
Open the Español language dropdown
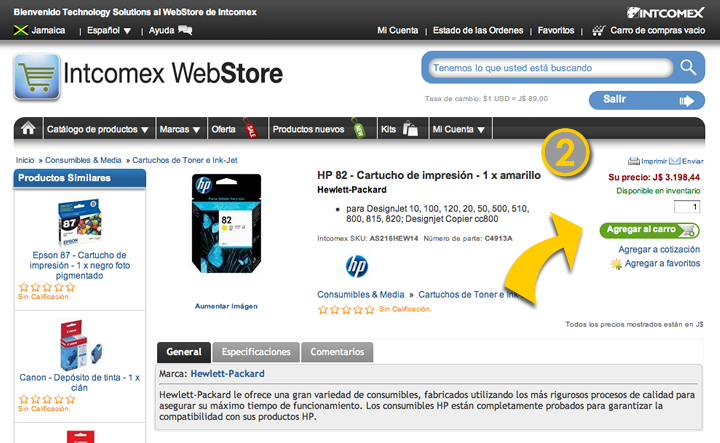pos(109,31)
